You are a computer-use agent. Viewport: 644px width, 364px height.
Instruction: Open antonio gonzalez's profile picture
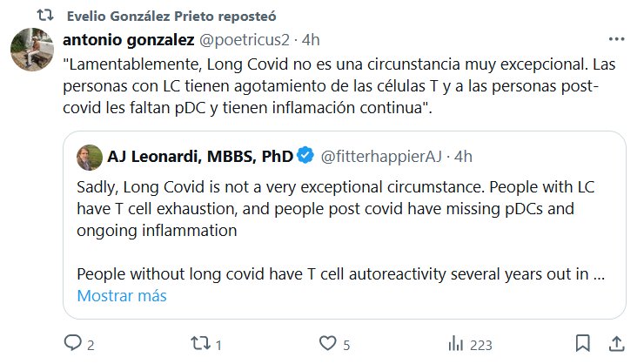click(32, 54)
